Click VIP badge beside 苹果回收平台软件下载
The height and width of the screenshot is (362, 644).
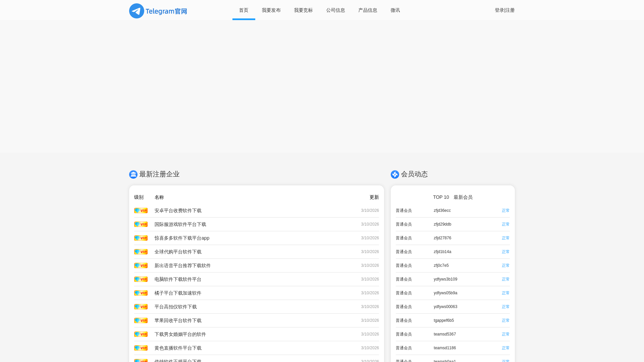(141, 320)
